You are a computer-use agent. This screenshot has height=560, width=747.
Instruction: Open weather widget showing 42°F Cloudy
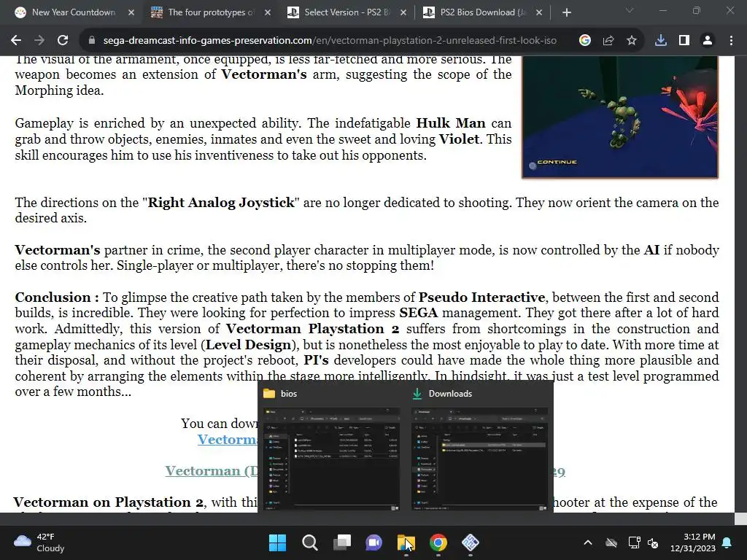(x=39, y=542)
